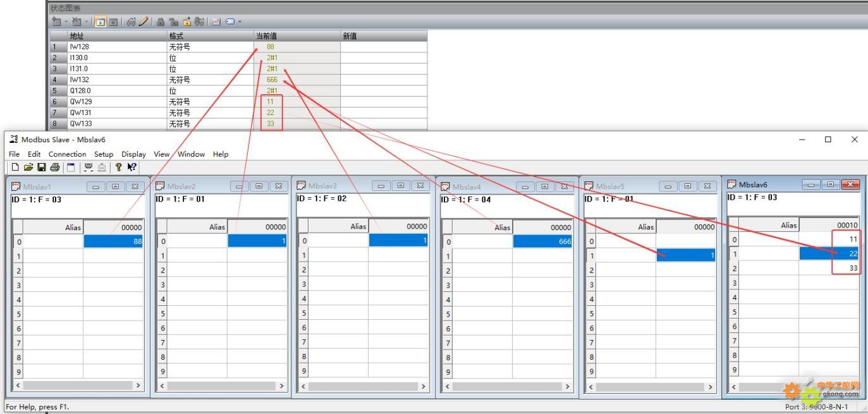
Task: Click the Connect icon in Modbus toolbar
Action: (x=88, y=167)
